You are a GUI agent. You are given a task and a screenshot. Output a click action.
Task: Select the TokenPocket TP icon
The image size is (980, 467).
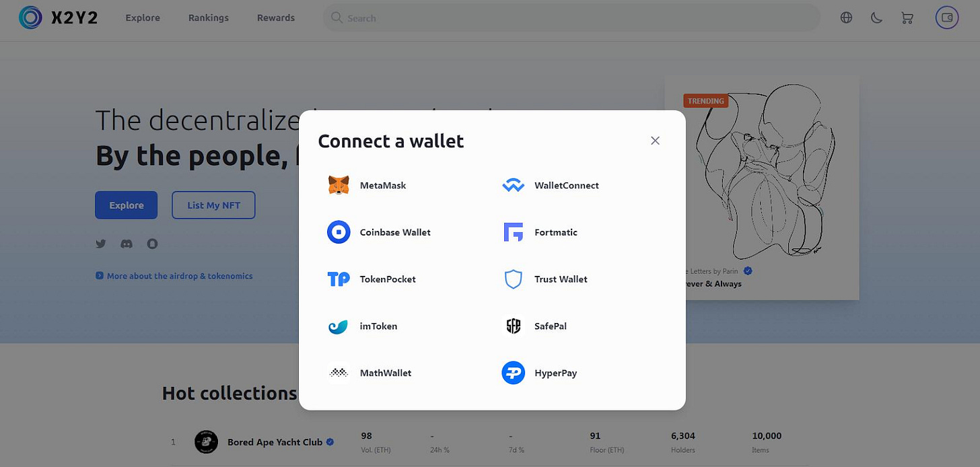pyautogui.click(x=339, y=279)
